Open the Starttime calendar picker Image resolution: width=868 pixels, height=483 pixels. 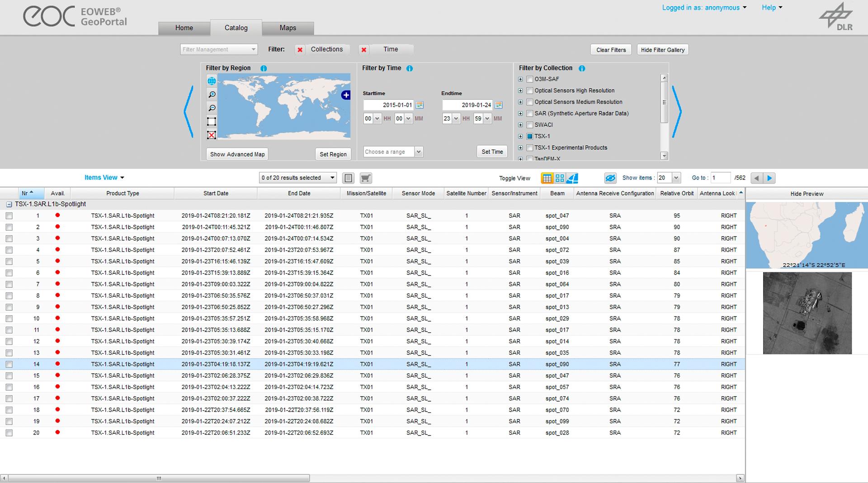(420, 105)
